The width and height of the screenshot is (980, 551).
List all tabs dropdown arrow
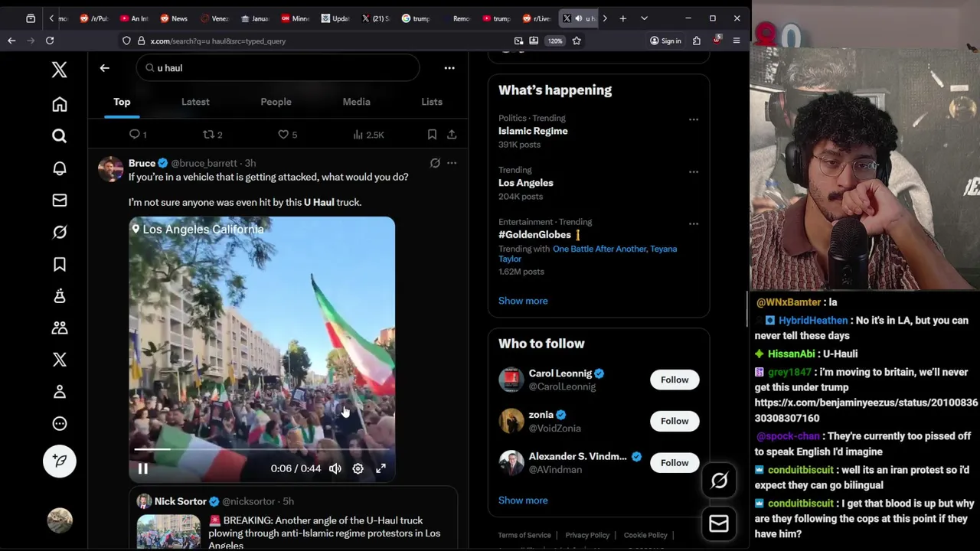(x=644, y=18)
